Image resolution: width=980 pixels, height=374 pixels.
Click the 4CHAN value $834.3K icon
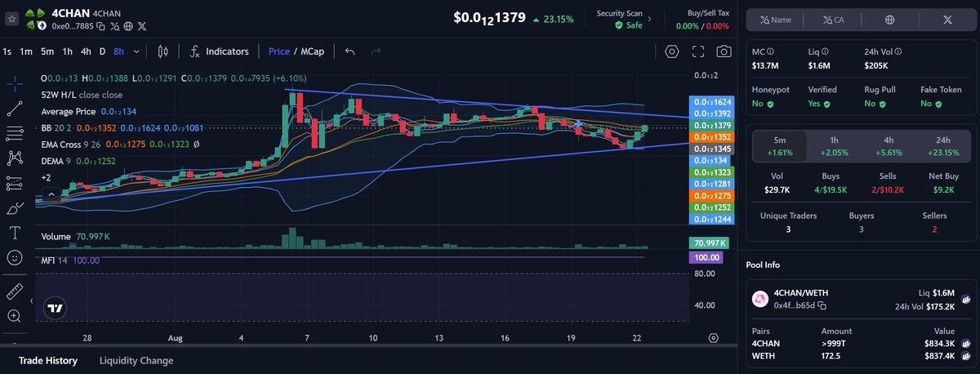[965, 344]
